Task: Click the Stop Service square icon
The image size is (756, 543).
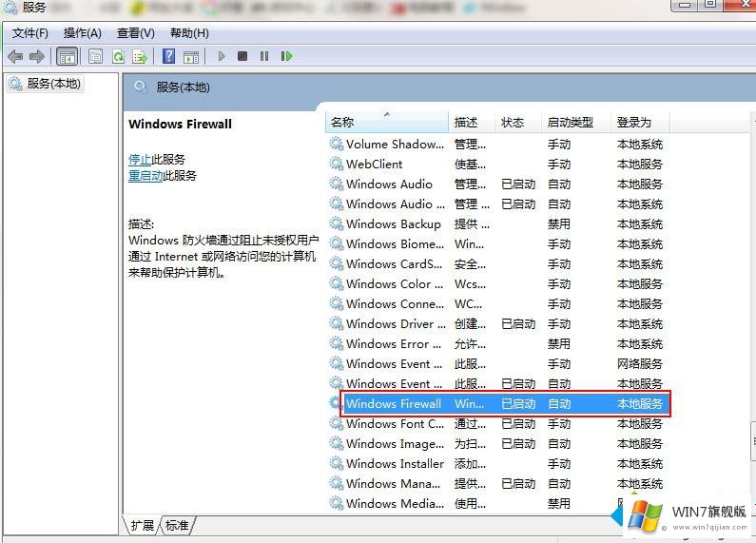Action: 242,56
